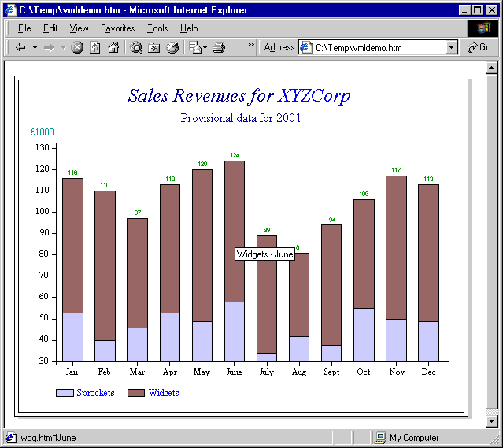Follow the Sprockets legend link
This screenshot has height=448, width=503.
[x=95, y=393]
